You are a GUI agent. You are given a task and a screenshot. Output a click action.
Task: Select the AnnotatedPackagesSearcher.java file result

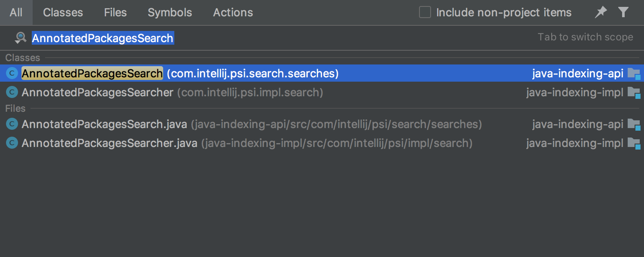322,143
